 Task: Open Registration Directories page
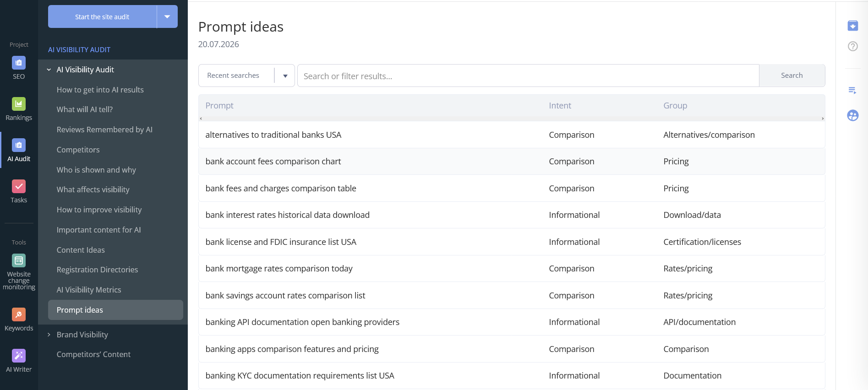click(97, 270)
